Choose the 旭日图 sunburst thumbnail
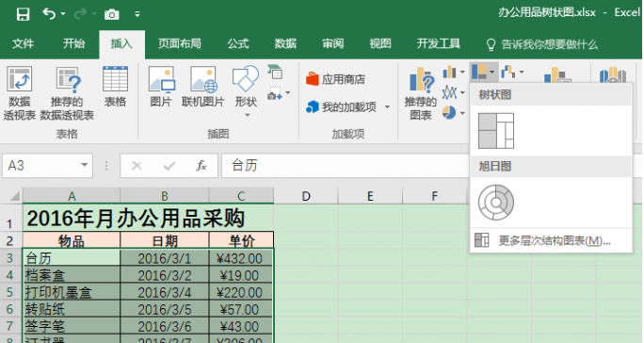The height and width of the screenshot is (343, 644). 496,203
